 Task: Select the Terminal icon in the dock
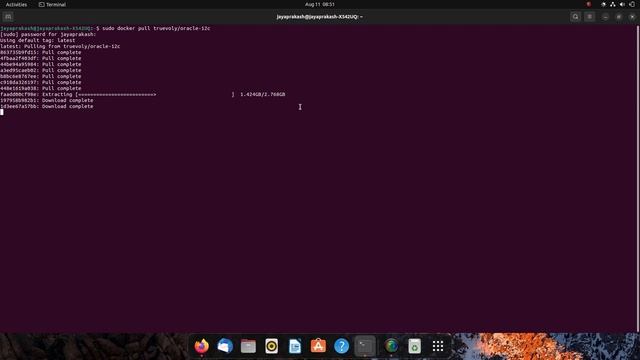click(365, 346)
